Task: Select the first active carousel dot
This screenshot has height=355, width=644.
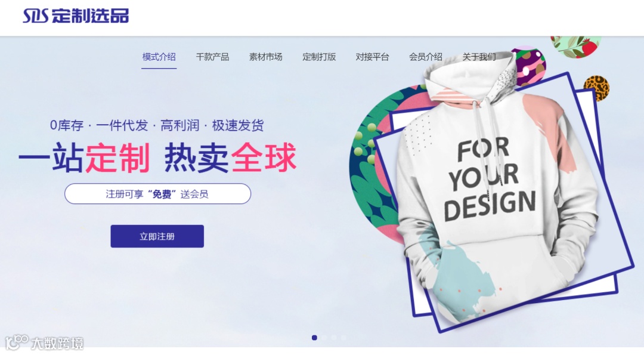Action: (x=314, y=338)
